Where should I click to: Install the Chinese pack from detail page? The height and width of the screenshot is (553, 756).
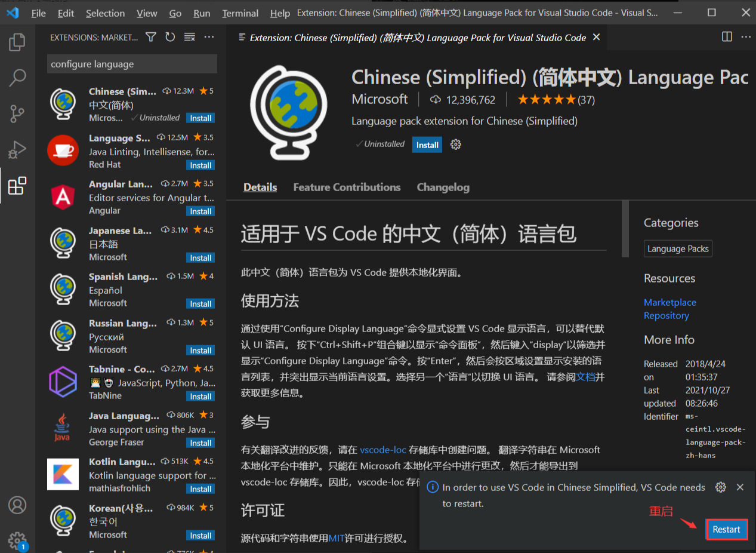click(427, 145)
